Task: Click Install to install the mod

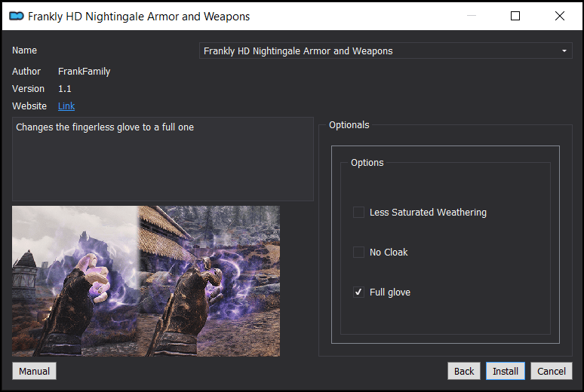Action: [x=506, y=371]
